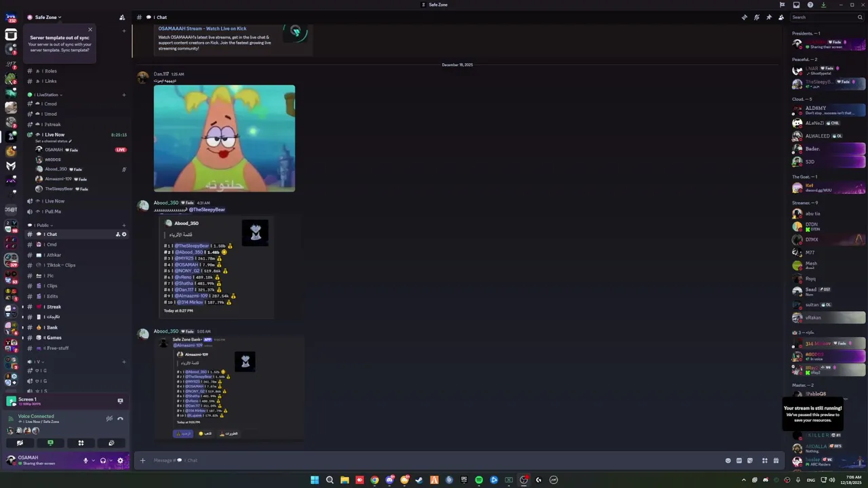This screenshot has width=868, height=488.
Task: Click the green download update icon
Action: [823, 5]
